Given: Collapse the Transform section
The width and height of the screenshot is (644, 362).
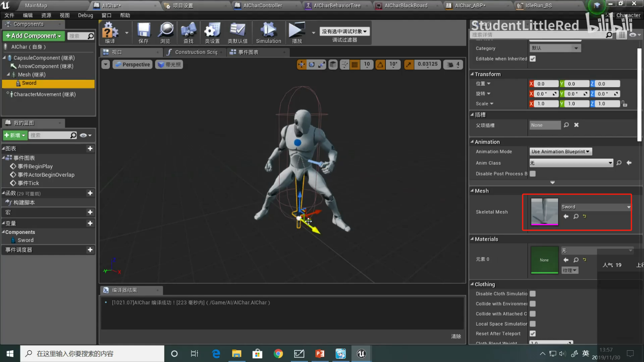Looking at the screenshot, I should point(472,74).
